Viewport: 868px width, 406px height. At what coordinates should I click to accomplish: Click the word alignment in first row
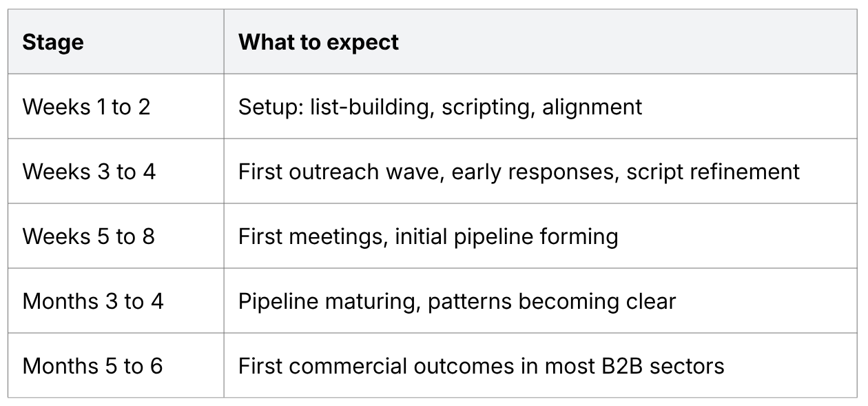click(592, 108)
